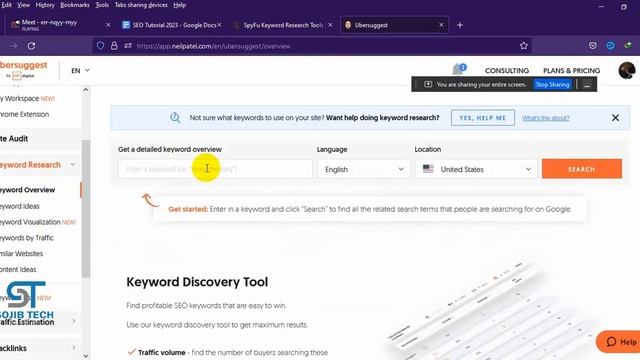This screenshot has height=360, width=640.
Task: Click the orange SEARCH button
Action: tap(582, 169)
